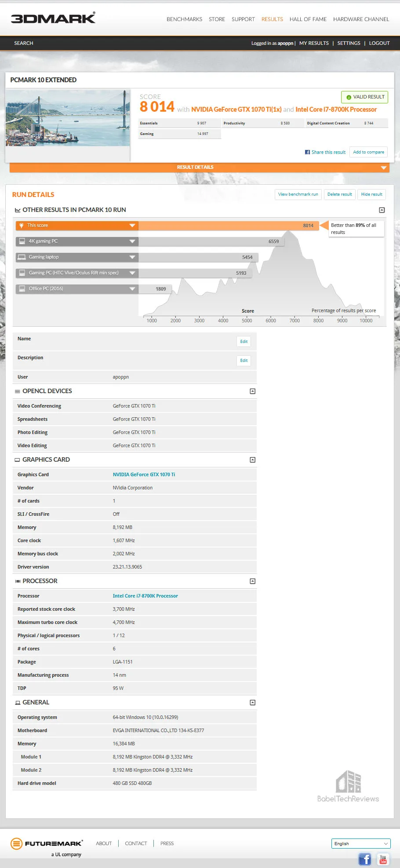Open My Results link

tap(314, 43)
